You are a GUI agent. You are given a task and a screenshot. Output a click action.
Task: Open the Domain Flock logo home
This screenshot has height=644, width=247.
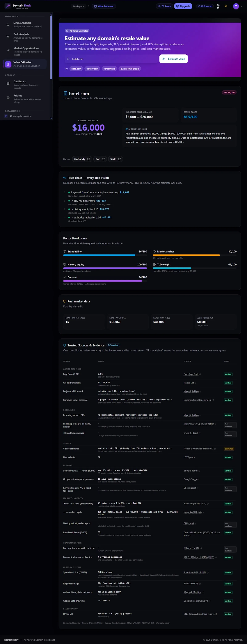pyautogui.click(x=18, y=6)
